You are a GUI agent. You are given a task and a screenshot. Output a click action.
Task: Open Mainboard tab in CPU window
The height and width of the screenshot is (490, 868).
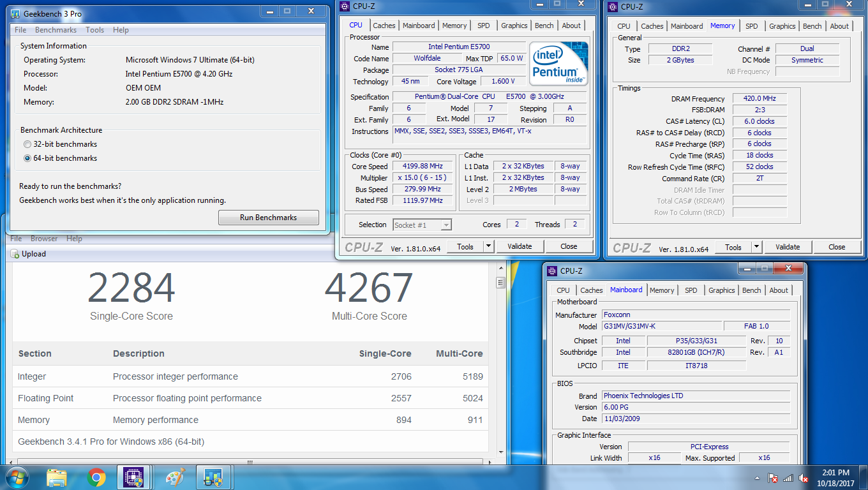419,26
